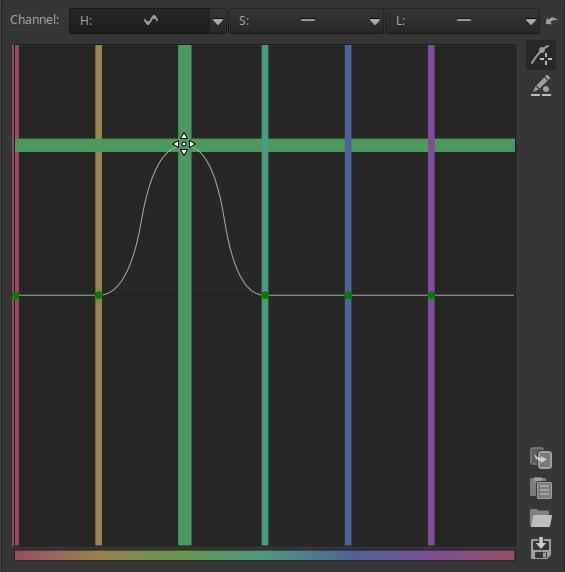The height and width of the screenshot is (572, 565).
Task: Click the green node on the pink line
Action: (x=15, y=295)
